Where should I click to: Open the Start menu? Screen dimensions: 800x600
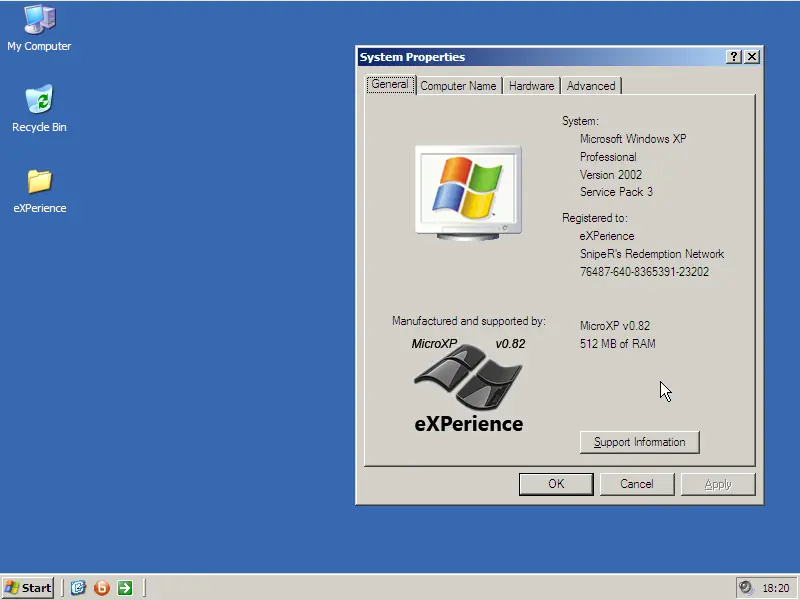pyautogui.click(x=28, y=588)
